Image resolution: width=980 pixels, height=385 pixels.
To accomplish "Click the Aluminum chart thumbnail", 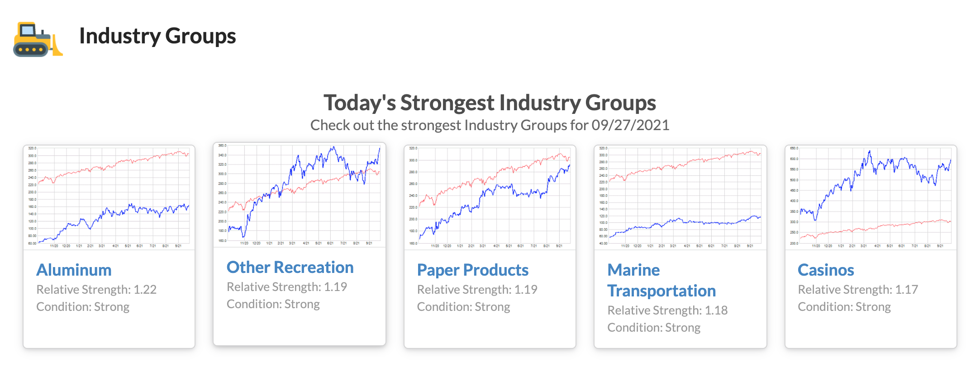I will pos(109,197).
